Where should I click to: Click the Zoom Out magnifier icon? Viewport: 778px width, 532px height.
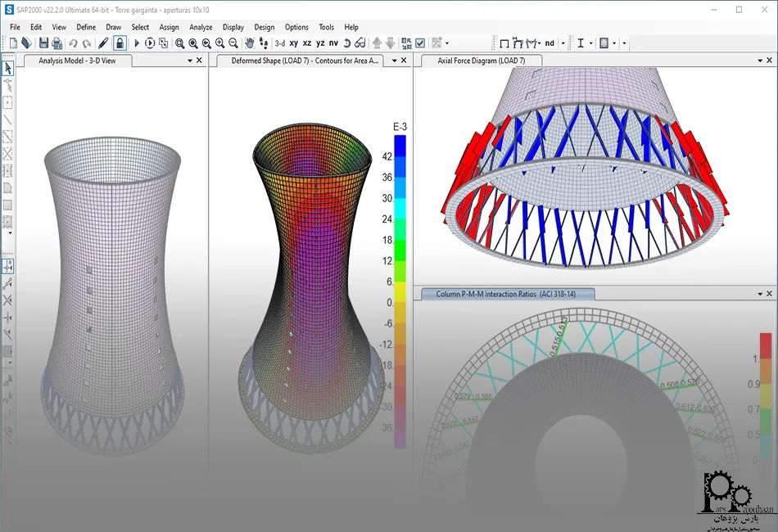(x=233, y=43)
